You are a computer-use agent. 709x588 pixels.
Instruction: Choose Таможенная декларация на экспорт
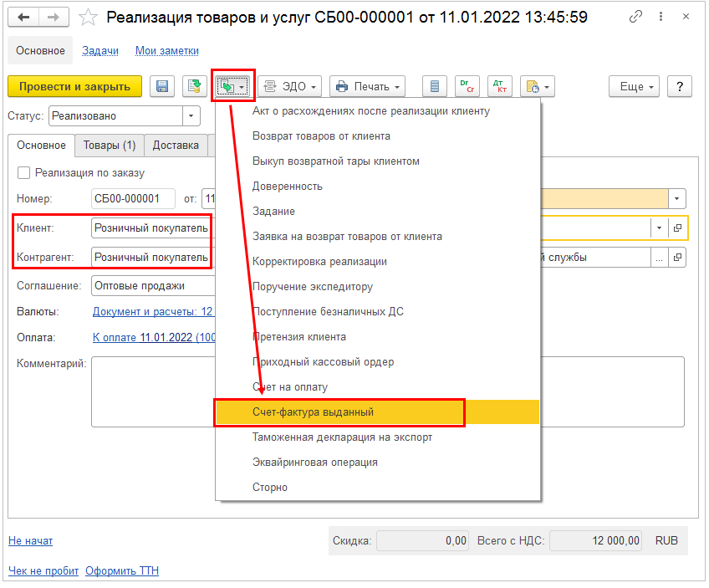coord(378,437)
